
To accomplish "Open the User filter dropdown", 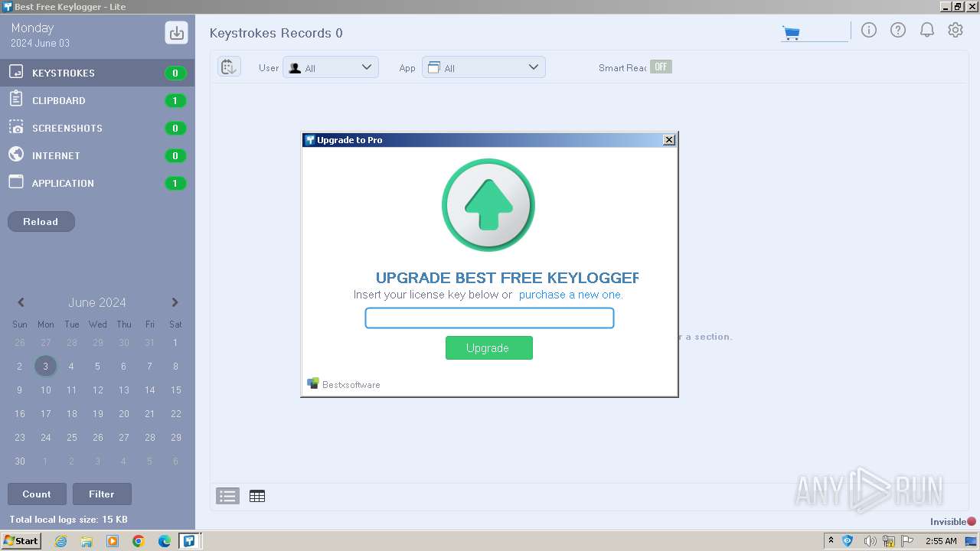I will click(331, 67).
